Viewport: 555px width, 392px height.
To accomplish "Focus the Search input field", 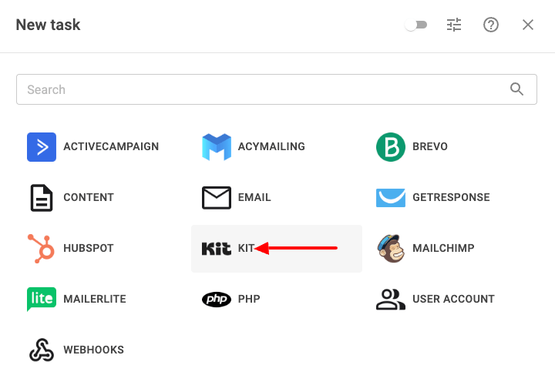I will pos(277,89).
